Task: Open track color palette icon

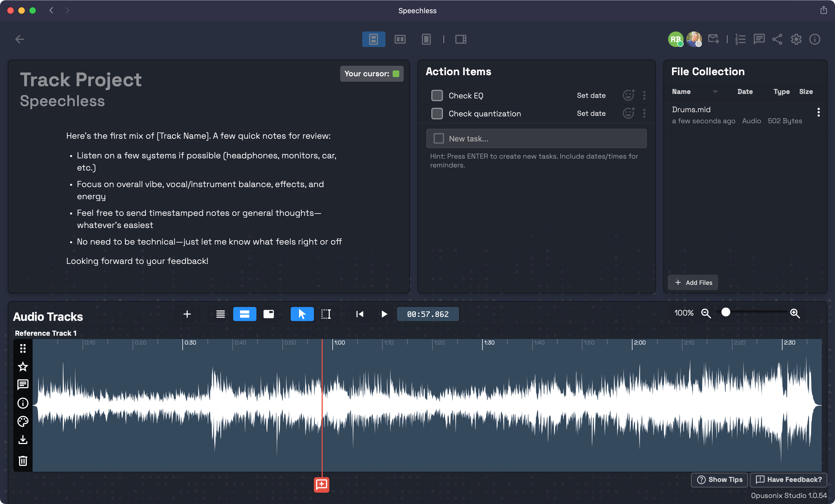Action: [x=23, y=421]
